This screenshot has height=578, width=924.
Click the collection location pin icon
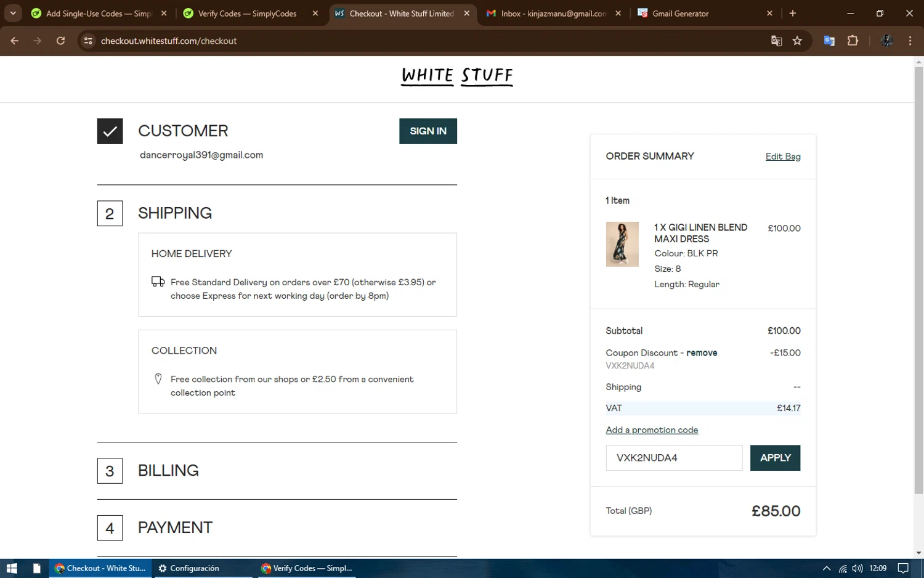(158, 379)
